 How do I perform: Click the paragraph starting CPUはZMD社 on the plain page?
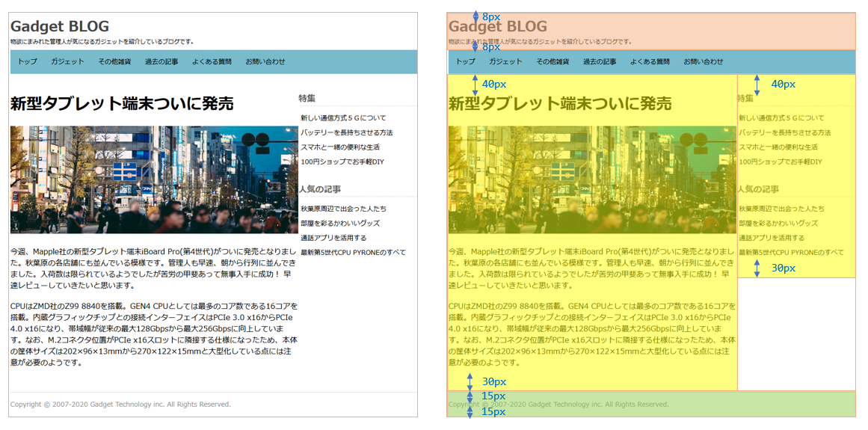(x=154, y=334)
